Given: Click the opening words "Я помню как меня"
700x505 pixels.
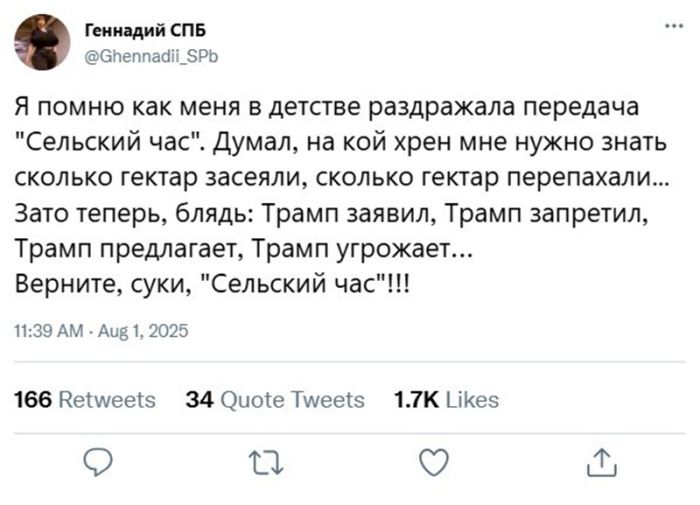Looking at the screenshot, I should [100, 106].
